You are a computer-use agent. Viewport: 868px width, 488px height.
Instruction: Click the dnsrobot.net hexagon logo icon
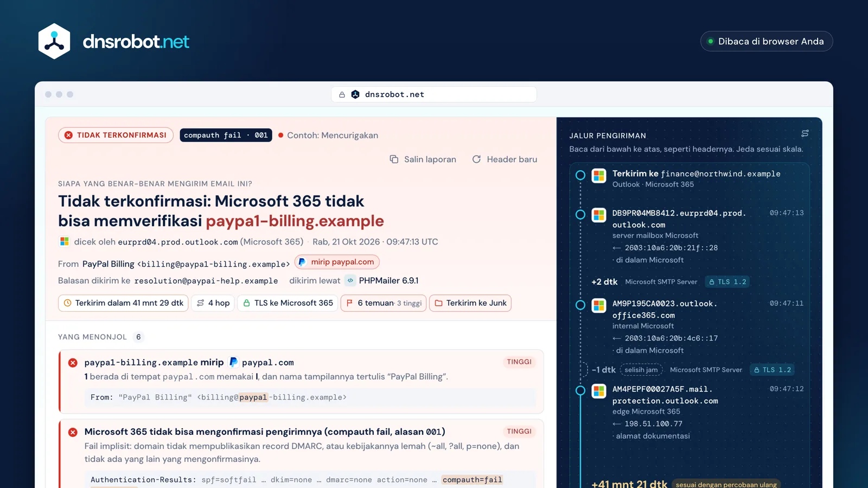pyautogui.click(x=54, y=41)
